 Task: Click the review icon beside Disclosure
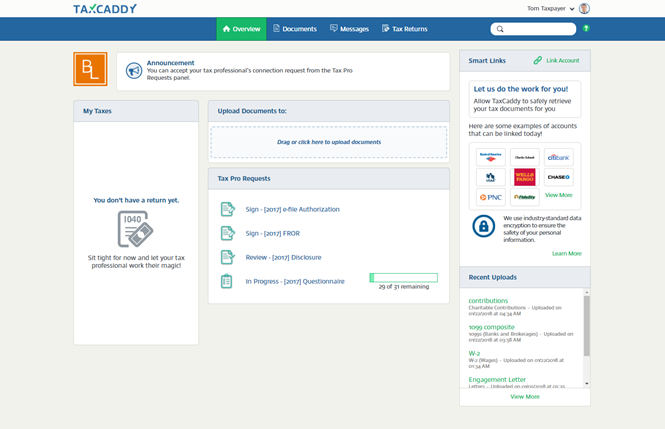(x=228, y=257)
